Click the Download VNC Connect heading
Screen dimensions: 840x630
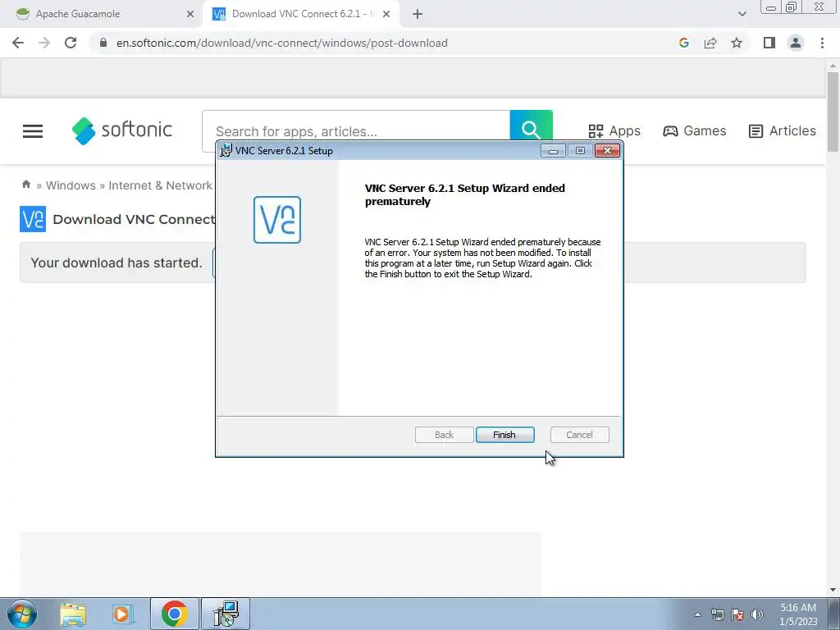(134, 219)
